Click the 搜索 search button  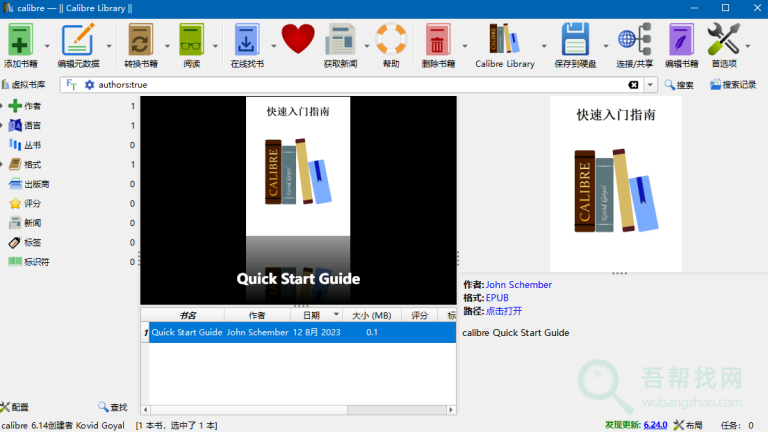coord(678,85)
